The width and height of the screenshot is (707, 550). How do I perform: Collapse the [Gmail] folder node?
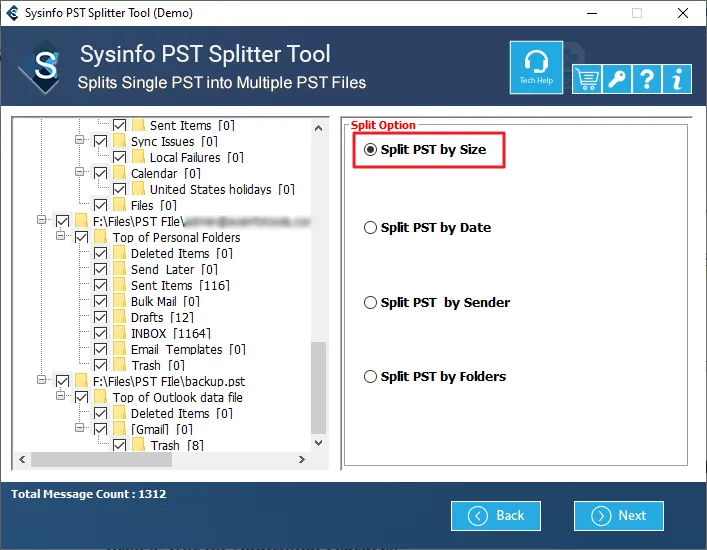tap(79, 428)
